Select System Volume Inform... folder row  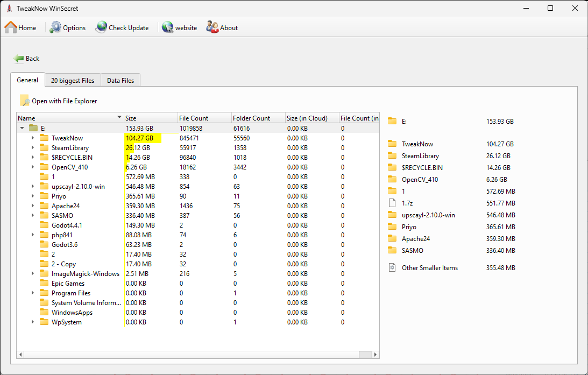coord(86,302)
